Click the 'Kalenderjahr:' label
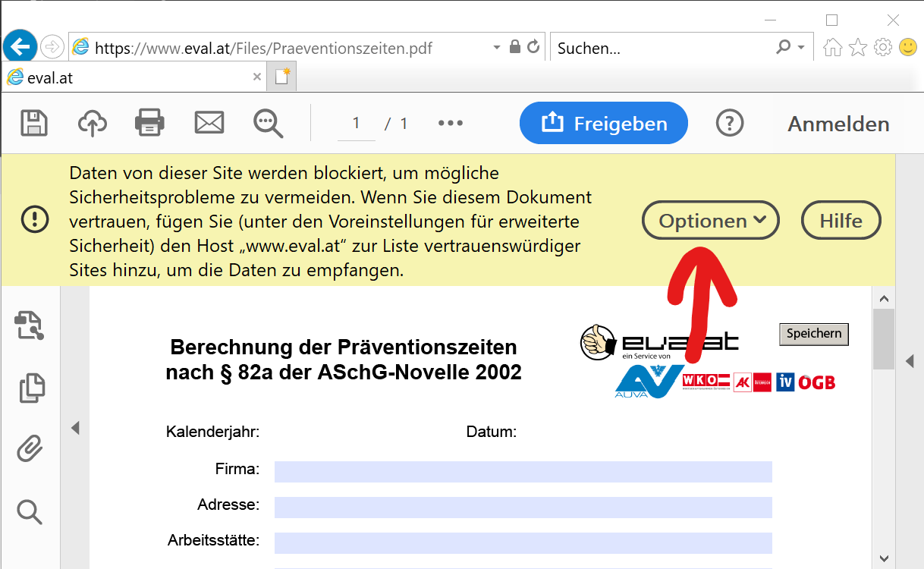This screenshot has height=569, width=924. coord(213,432)
